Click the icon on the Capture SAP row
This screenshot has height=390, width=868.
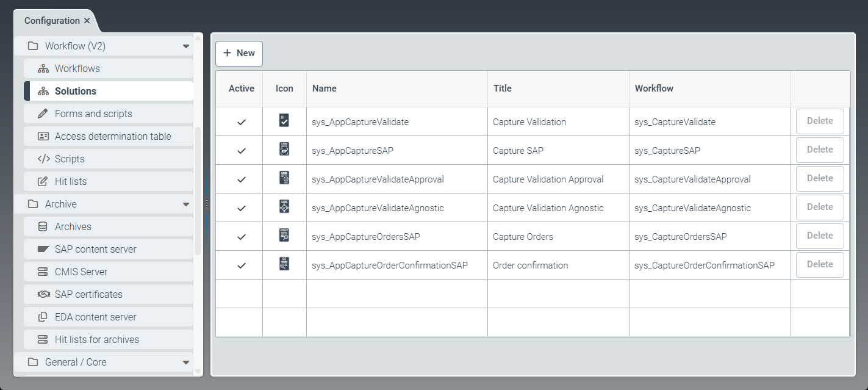[284, 150]
